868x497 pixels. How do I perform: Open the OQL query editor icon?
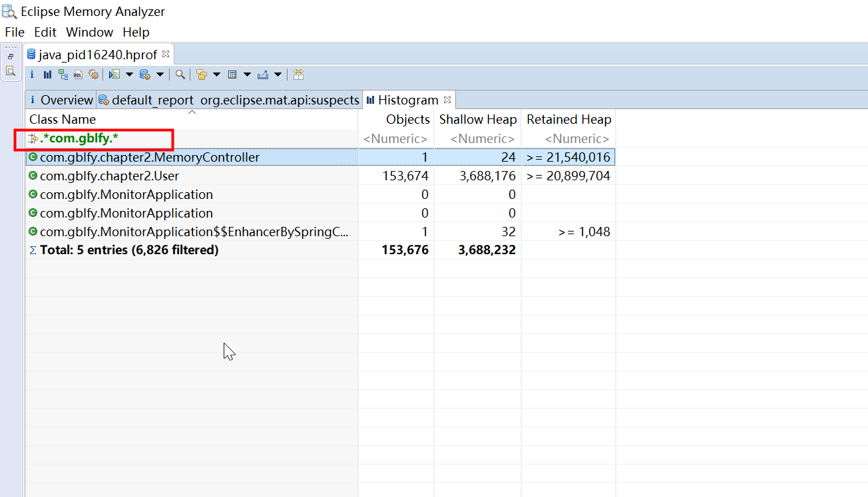(78, 75)
